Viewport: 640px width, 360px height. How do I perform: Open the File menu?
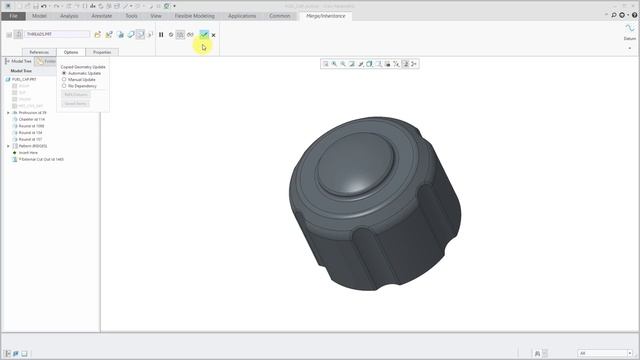coord(13,16)
